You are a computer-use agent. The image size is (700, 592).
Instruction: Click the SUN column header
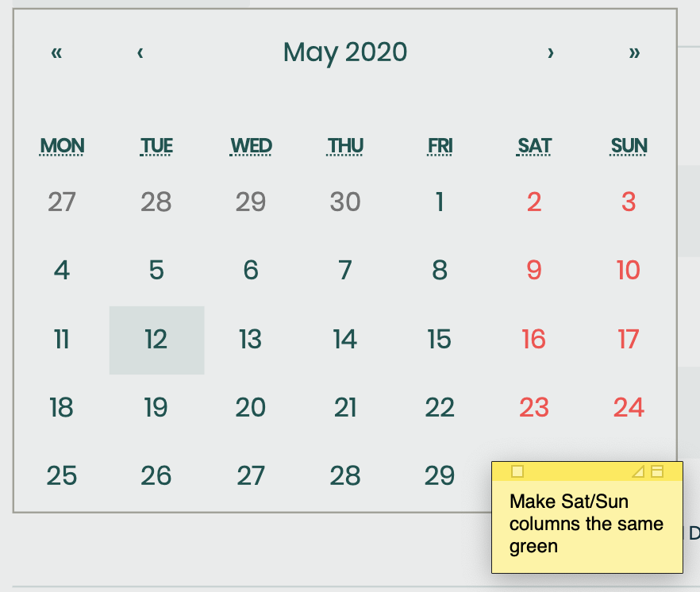(x=628, y=146)
